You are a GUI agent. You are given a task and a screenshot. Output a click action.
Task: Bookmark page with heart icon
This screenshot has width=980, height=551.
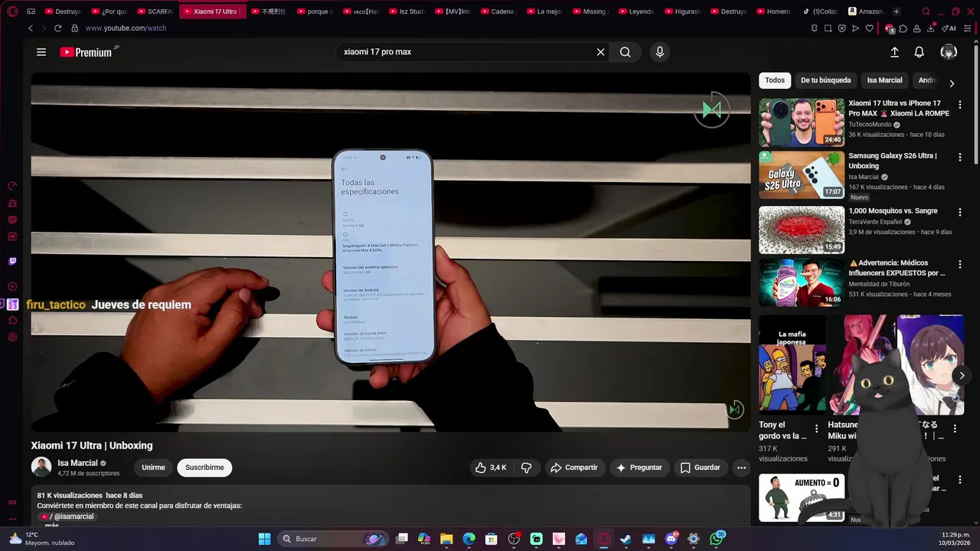click(x=870, y=28)
